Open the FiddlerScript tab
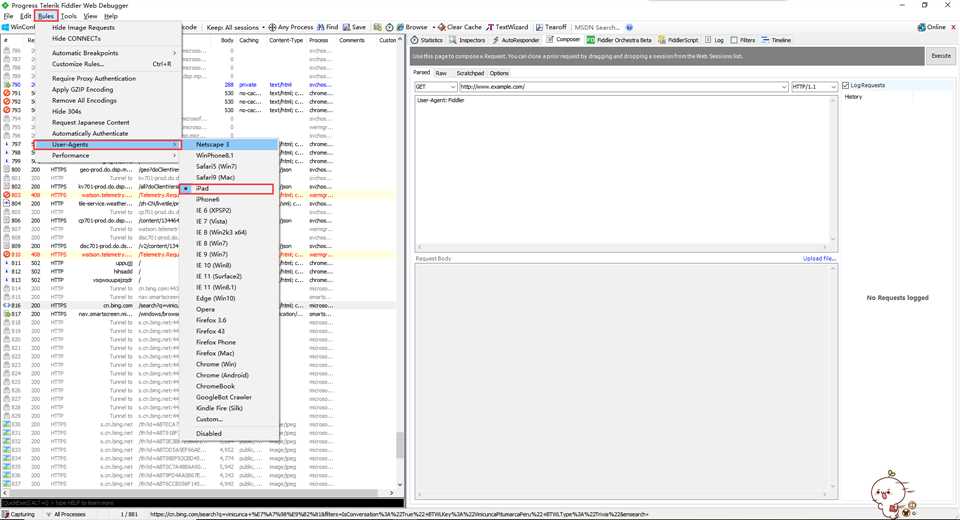 point(678,40)
